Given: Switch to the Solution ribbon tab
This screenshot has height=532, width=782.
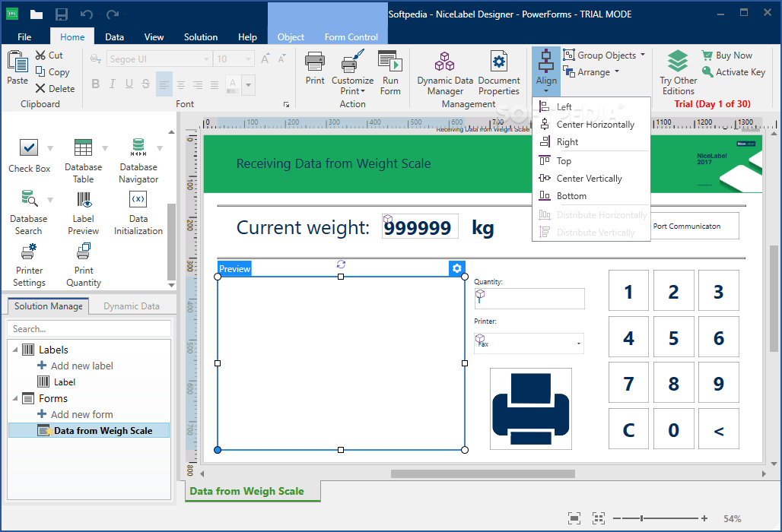Looking at the screenshot, I should (201, 37).
